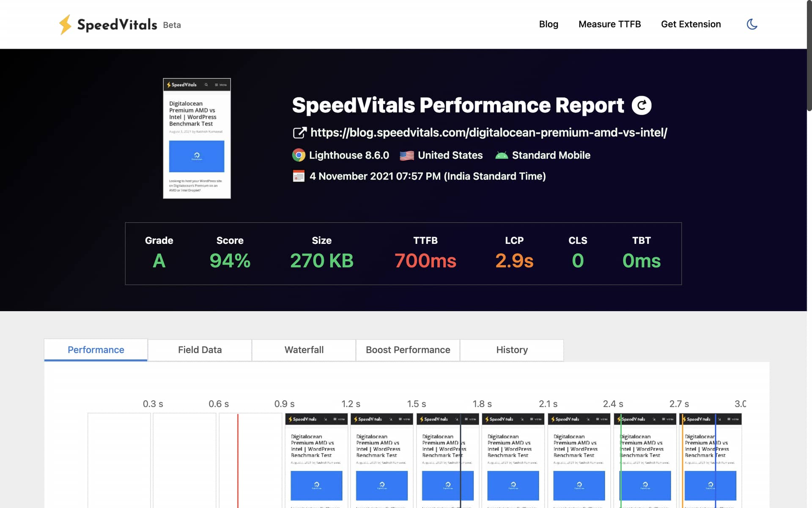Click the Lighthouse 8.6.0 text
The width and height of the screenshot is (812, 508).
(x=349, y=155)
